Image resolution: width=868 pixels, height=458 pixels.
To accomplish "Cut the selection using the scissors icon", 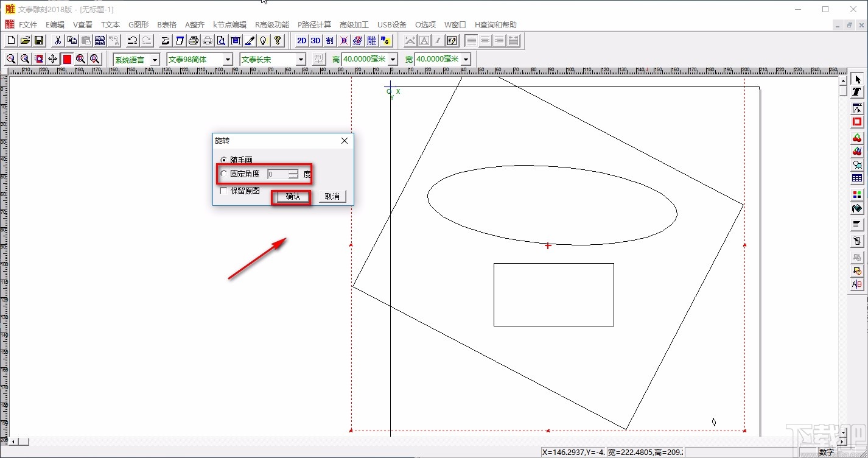I will point(58,41).
